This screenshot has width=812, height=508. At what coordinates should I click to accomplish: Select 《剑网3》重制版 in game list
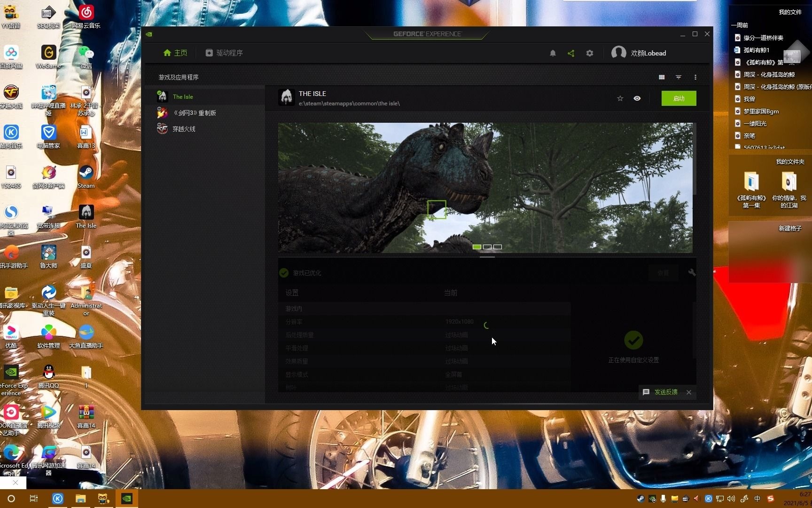click(x=204, y=113)
